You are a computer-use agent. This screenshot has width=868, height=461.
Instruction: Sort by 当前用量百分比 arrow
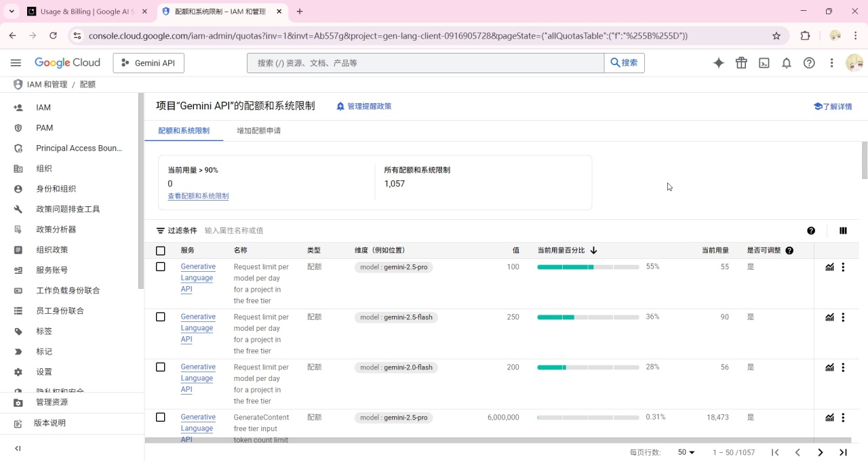594,250
